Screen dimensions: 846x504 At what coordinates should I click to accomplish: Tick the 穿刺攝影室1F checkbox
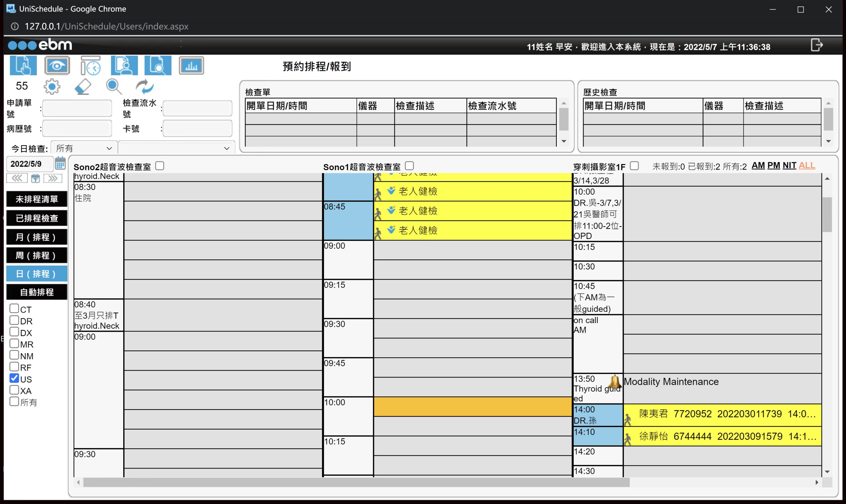coord(634,166)
